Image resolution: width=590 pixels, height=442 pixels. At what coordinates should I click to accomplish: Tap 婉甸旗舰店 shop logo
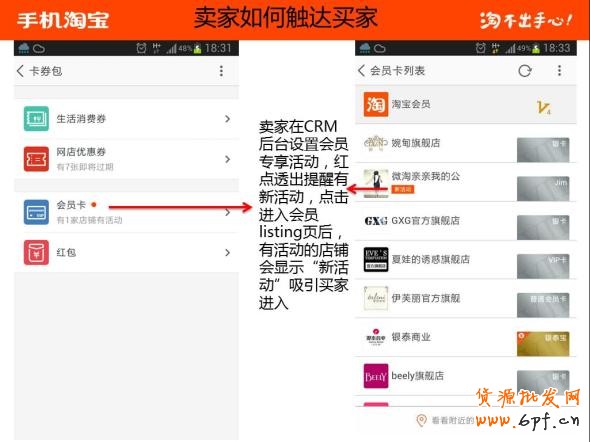376,143
